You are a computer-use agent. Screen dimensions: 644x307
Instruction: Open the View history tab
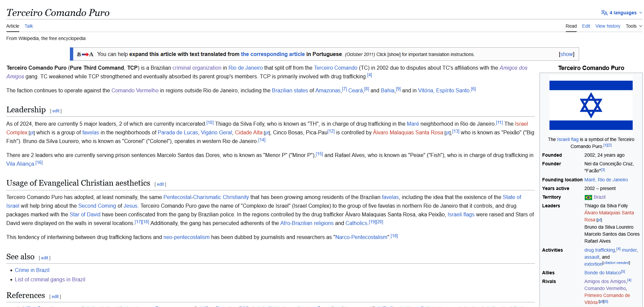[608, 26]
